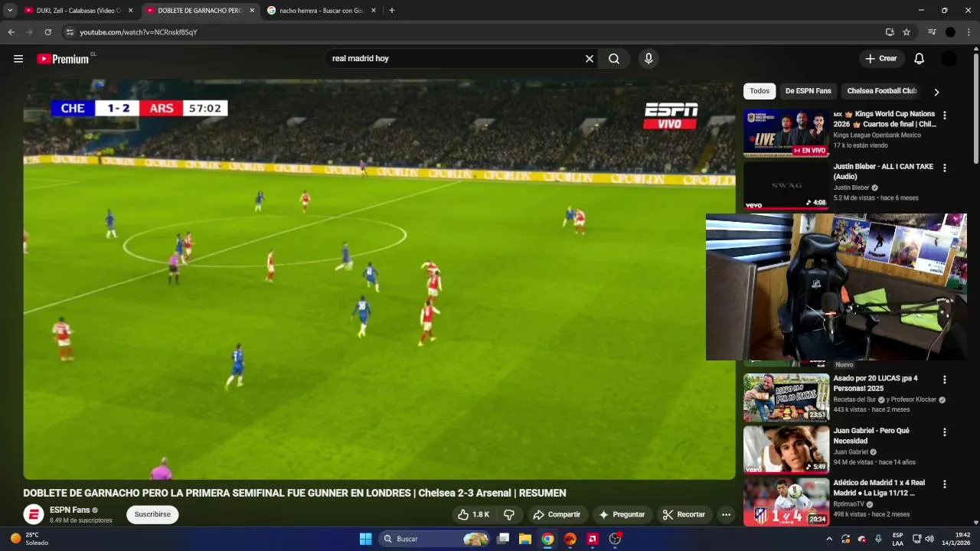Open the YouTube account avatar menu
Viewport: 980px width, 551px height.
click(x=949, y=59)
